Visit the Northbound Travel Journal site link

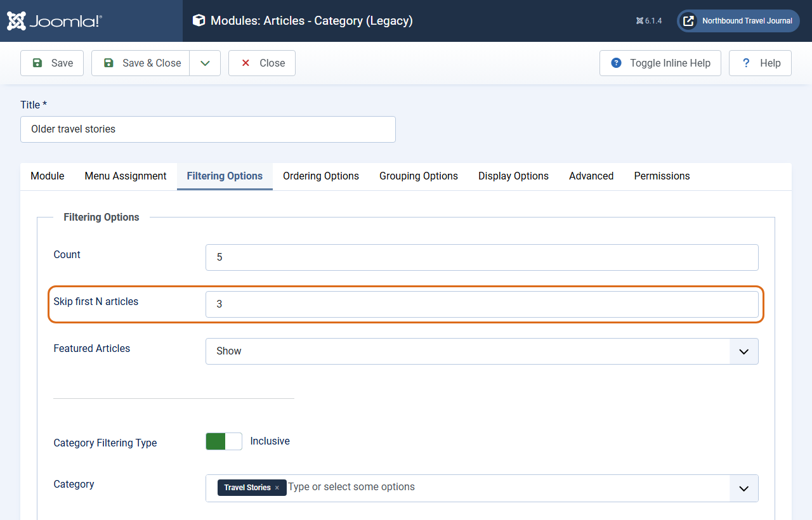(x=738, y=21)
